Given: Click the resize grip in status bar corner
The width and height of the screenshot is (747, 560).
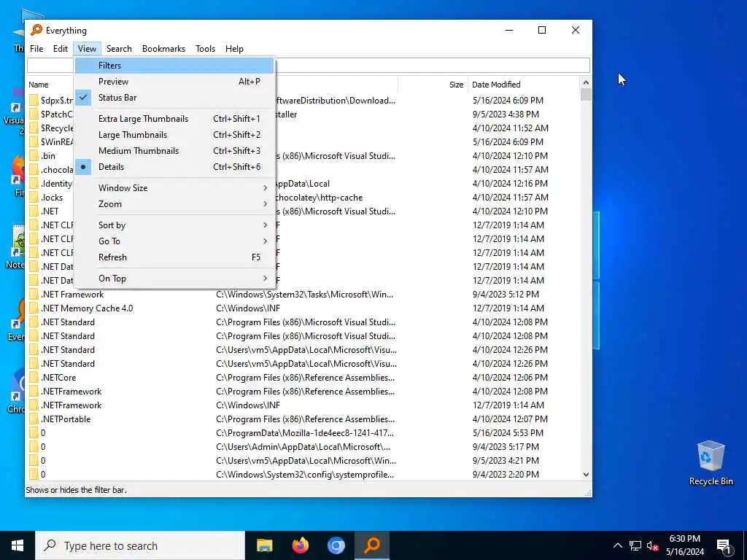Looking at the screenshot, I should 589,494.
